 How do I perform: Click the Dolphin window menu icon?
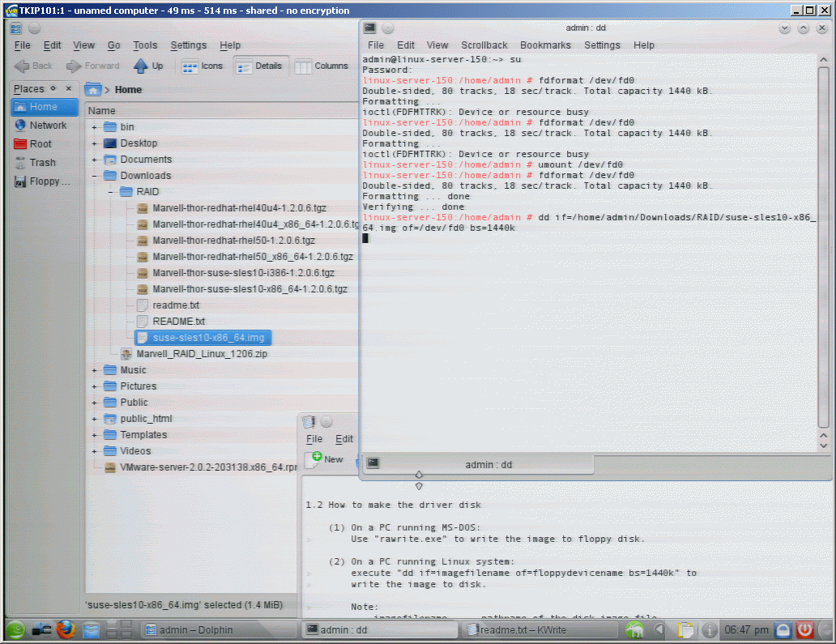point(16,28)
